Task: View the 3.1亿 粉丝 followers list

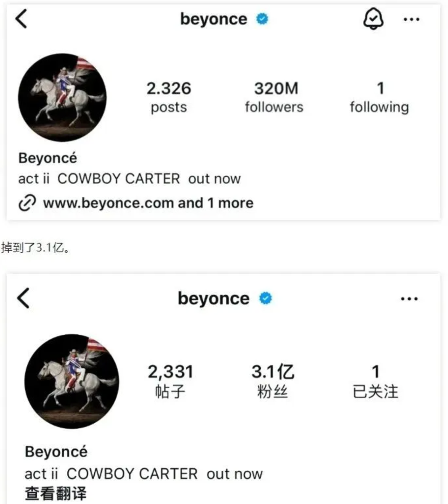Action: [273, 381]
